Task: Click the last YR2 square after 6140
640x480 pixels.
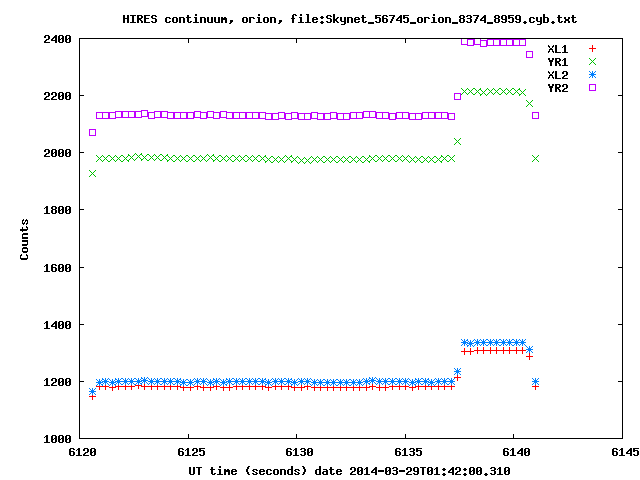Action: point(536,116)
